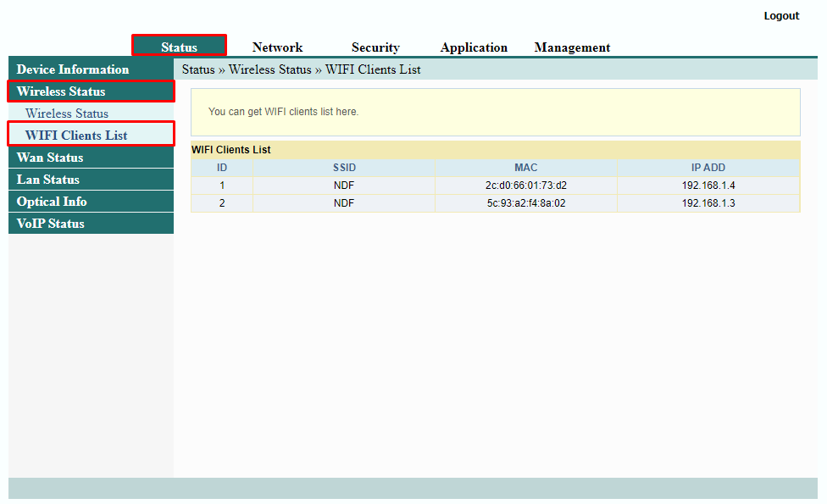This screenshot has width=827, height=504.
Task: Click MAC address 5c:93:a2:f4:8a:02 in table
Action: pyautogui.click(x=525, y=203)
